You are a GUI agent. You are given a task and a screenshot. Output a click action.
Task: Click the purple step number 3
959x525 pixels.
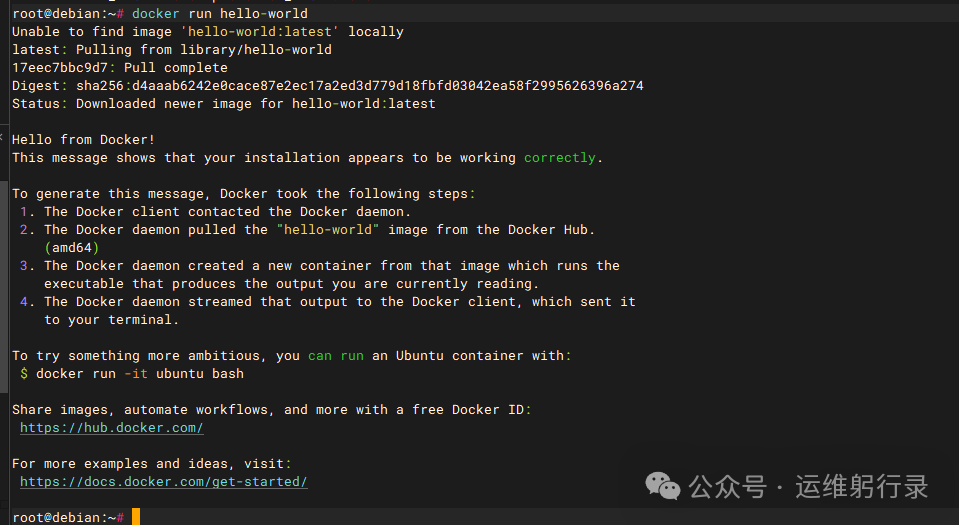point(24,266)
